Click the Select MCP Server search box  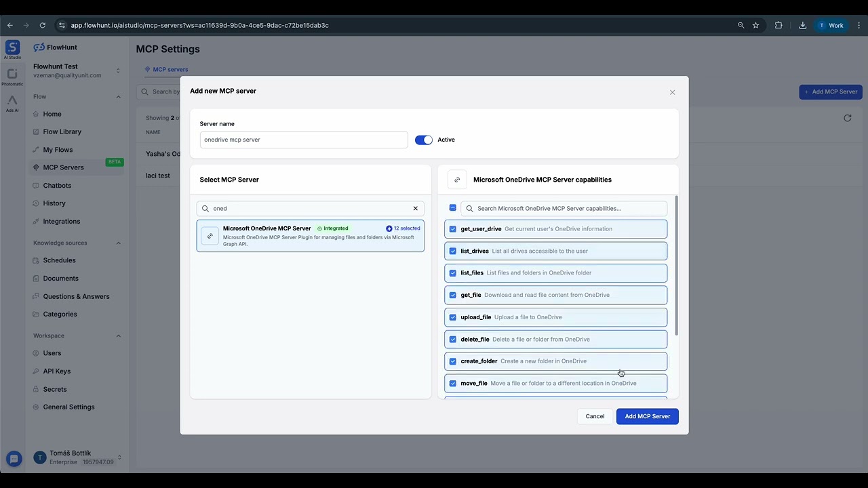click(311, 209)
